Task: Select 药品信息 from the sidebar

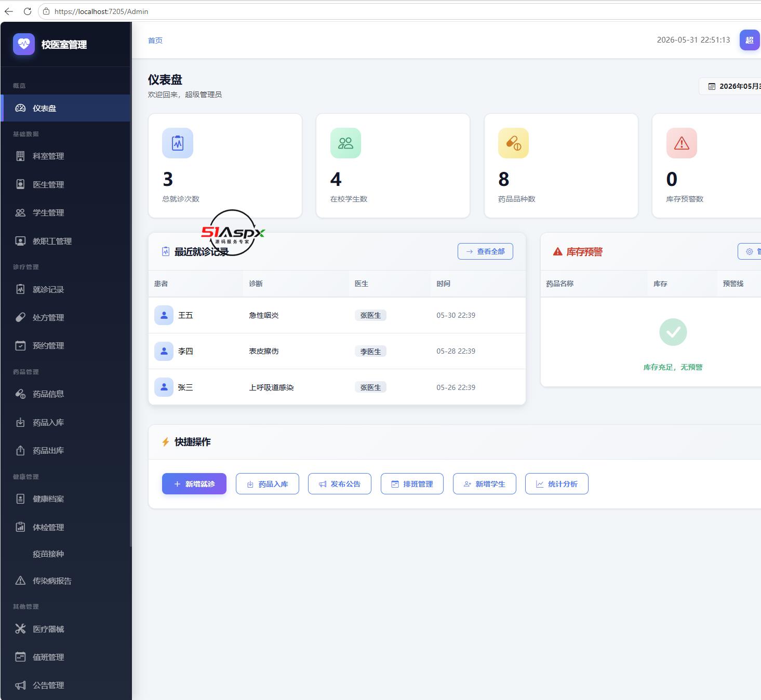Action: pos(65,394)
